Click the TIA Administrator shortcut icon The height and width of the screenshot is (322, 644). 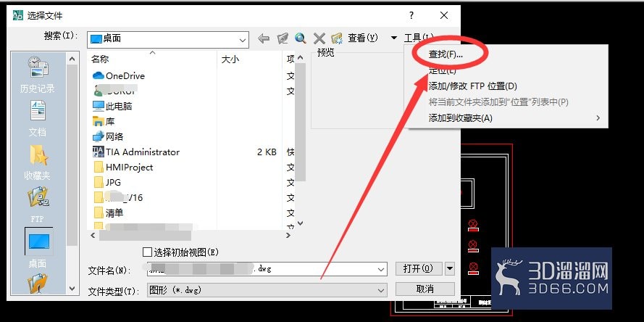99,152
